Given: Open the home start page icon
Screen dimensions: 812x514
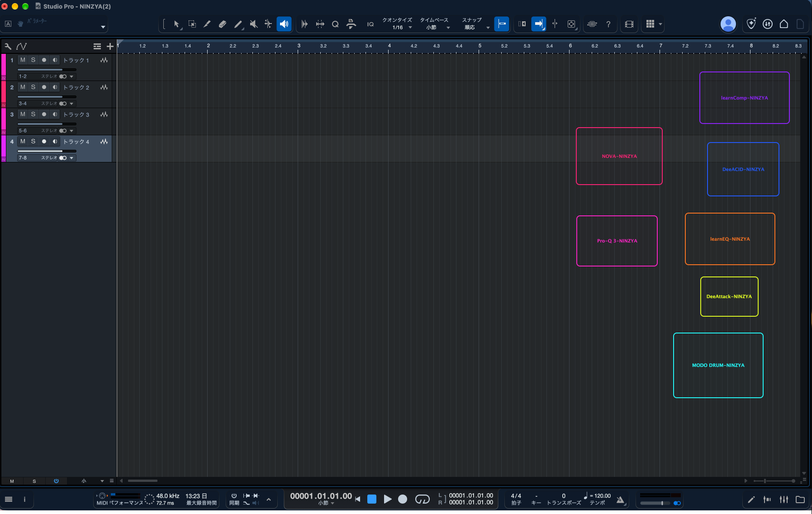Looking at the screenshot, I should [784, 24].
